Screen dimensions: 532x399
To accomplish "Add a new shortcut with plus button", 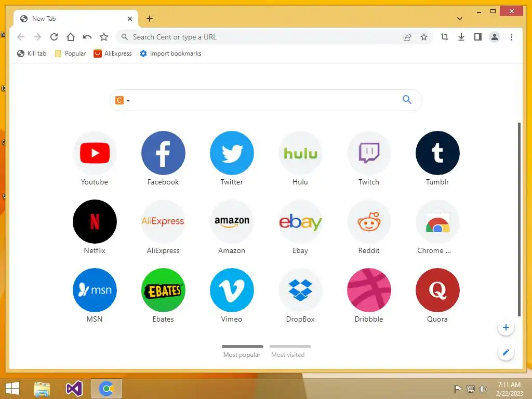I will (x=506, y=327).
